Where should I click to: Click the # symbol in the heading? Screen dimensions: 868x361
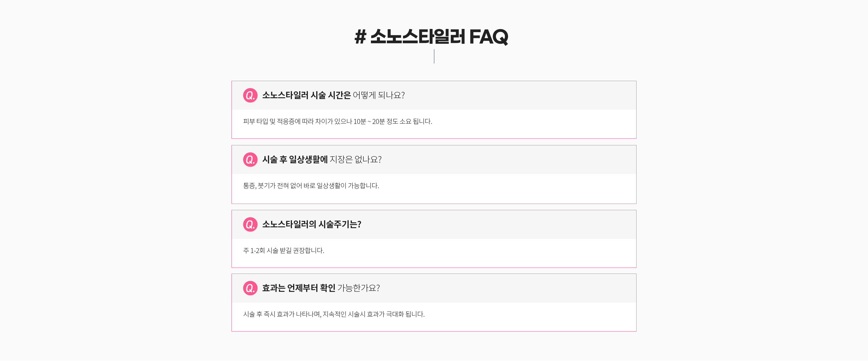360,36
